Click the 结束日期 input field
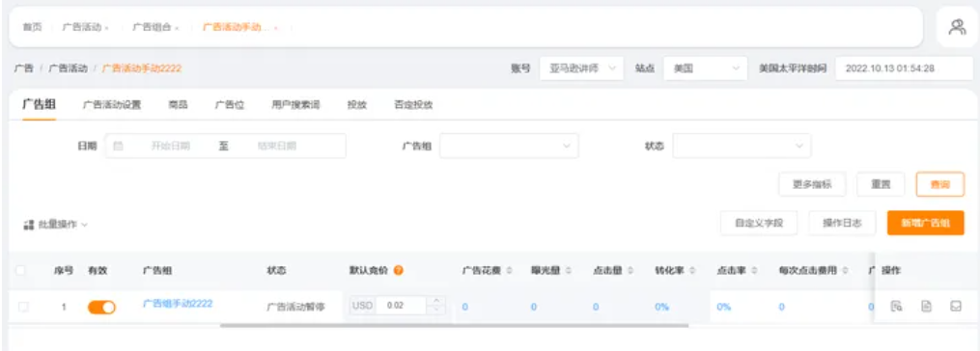This screenshot has width=980, height=351. coord(277,147)
